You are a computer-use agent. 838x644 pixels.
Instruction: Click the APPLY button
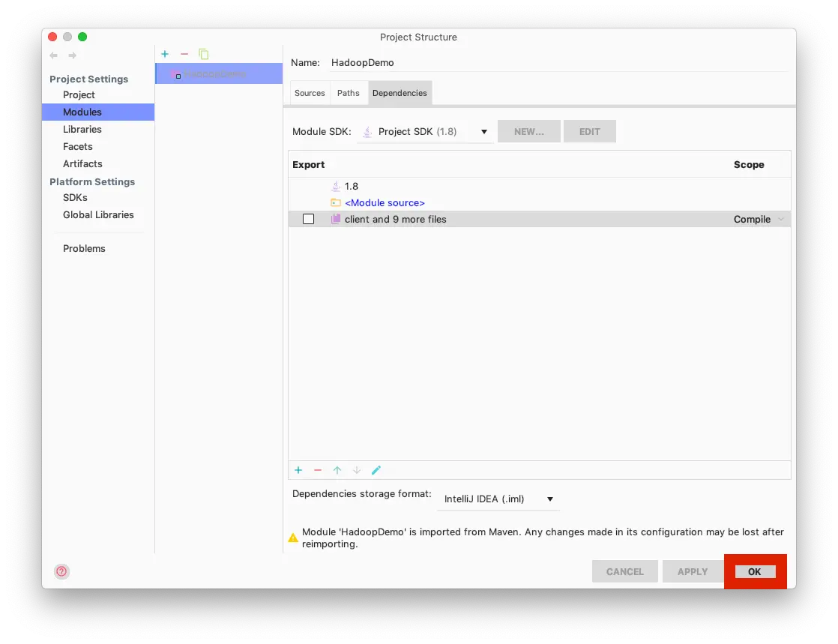pos(693,571)
